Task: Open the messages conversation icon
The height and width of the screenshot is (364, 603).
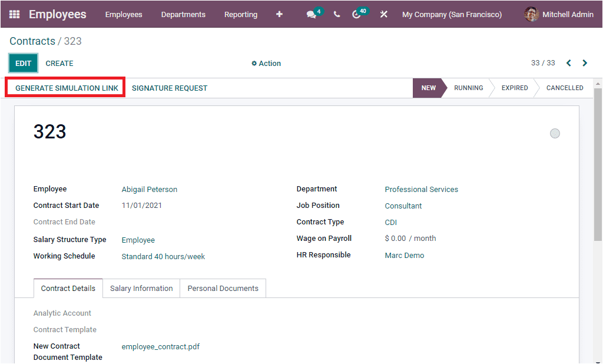Action: pyautogui.click(x=312, y=14)
